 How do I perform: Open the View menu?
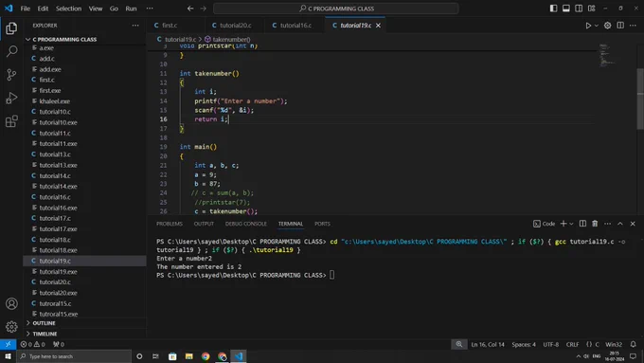tap(96, 9)
